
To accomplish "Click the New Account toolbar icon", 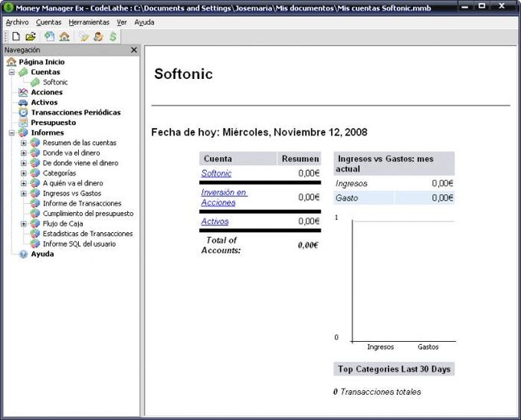I will point(49,37).
